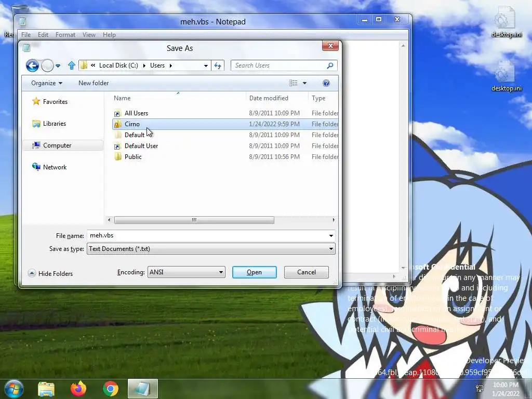Open the Save as type combo box
The height and width of the screenshot is (399, 532).
coord(211,249)
